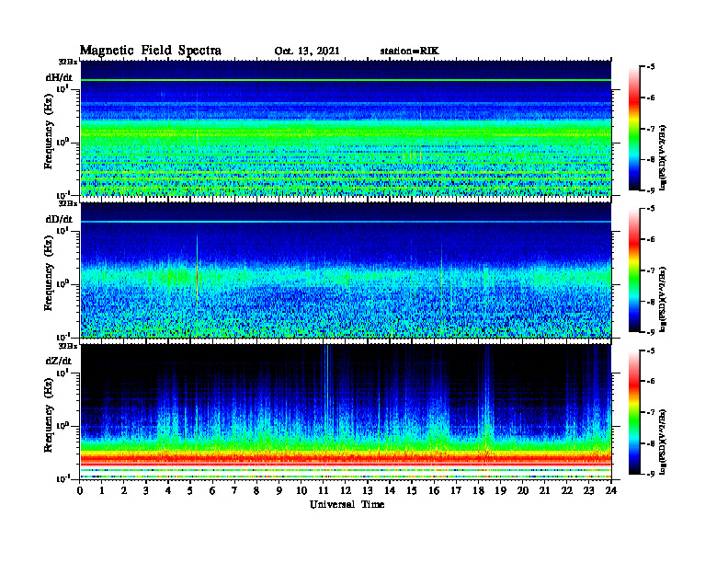Click the "-7" tick on dH/dt color bar
The height and width of the screenshot is (563, 728).
click(x=651, y=129)
